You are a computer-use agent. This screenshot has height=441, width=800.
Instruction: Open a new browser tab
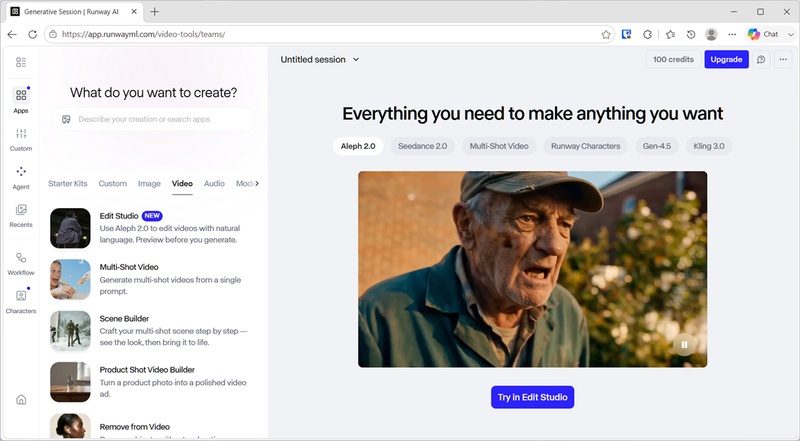click(155, 11)
